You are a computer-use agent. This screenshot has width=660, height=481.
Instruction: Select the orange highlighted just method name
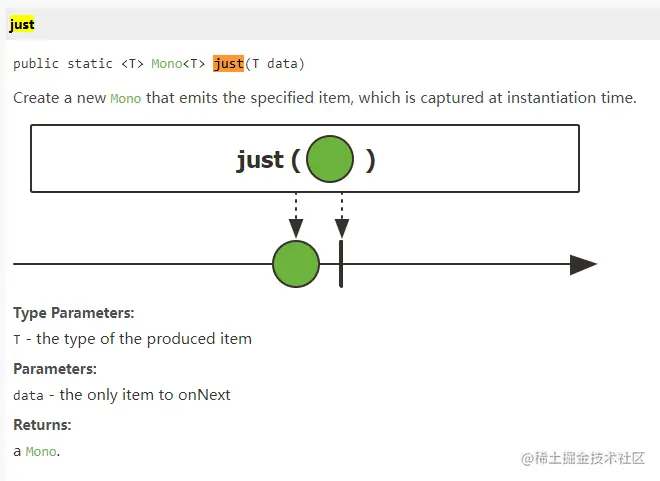228,64
